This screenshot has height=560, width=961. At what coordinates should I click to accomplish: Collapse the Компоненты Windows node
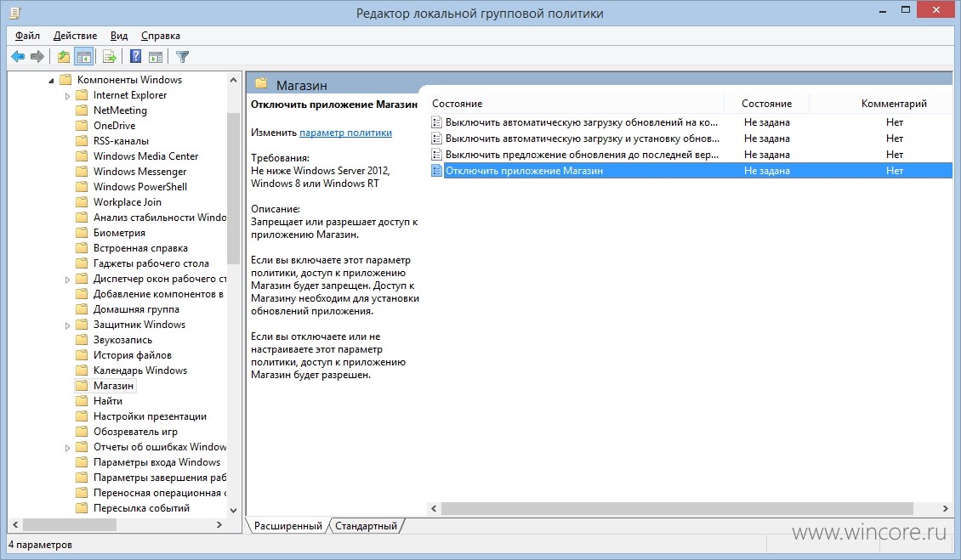(52, 80)
